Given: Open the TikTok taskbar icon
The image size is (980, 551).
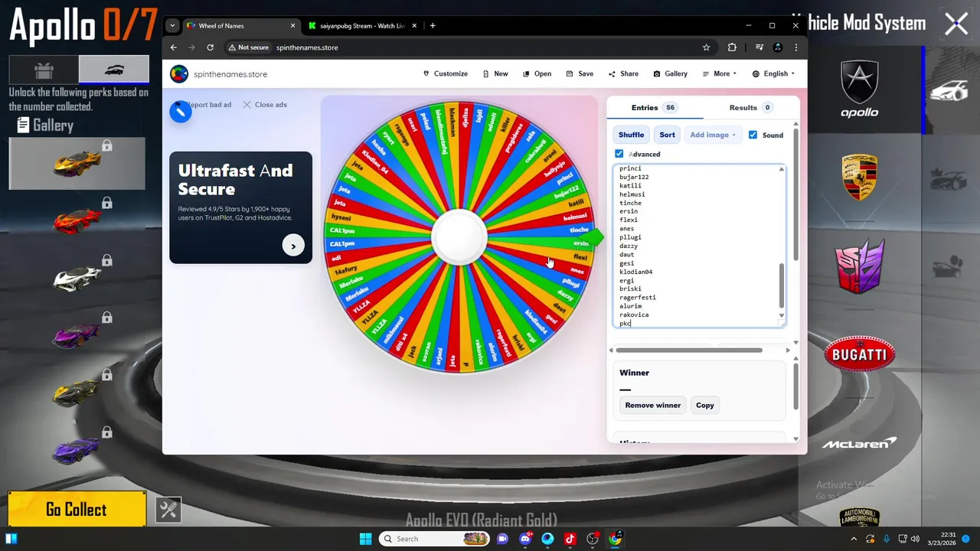Looking at the screenshot, I should [570, 539].
